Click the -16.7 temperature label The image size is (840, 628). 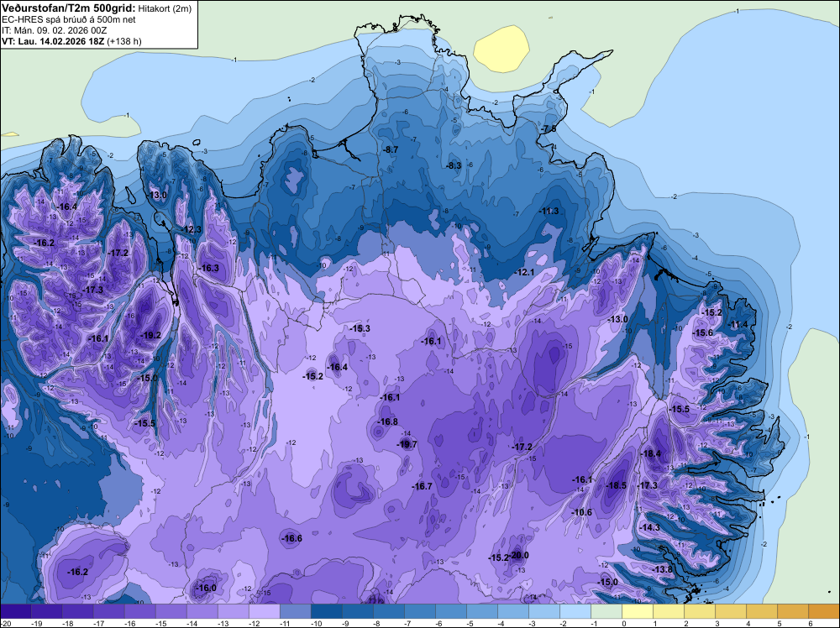pos(422,485)
